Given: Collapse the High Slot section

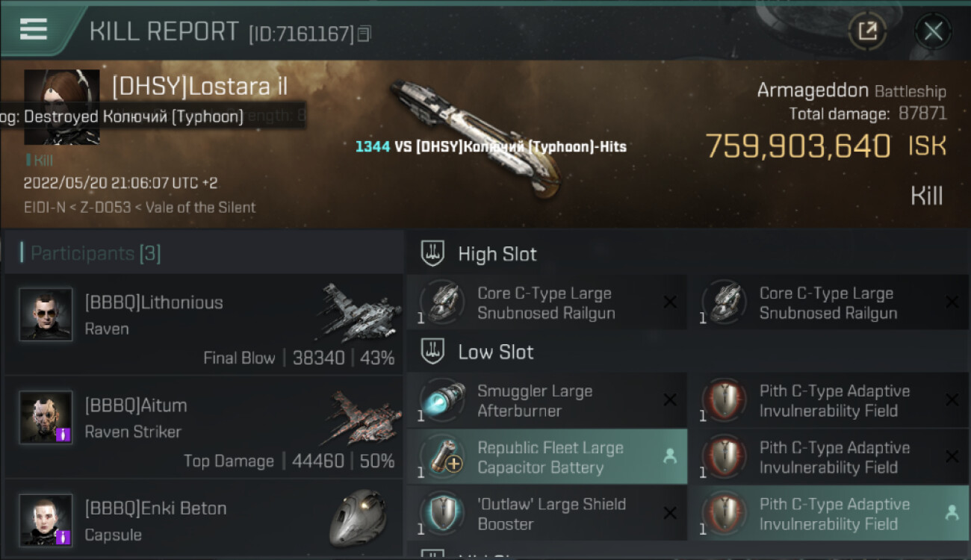Looking at the screenshot, I should click(x=687, y=254).
